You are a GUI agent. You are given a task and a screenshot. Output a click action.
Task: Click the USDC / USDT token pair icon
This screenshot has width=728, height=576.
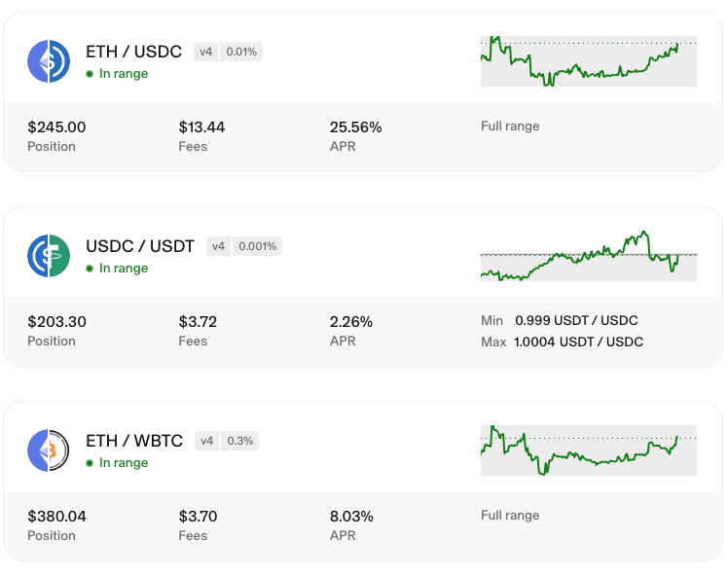tap(49, 256)
